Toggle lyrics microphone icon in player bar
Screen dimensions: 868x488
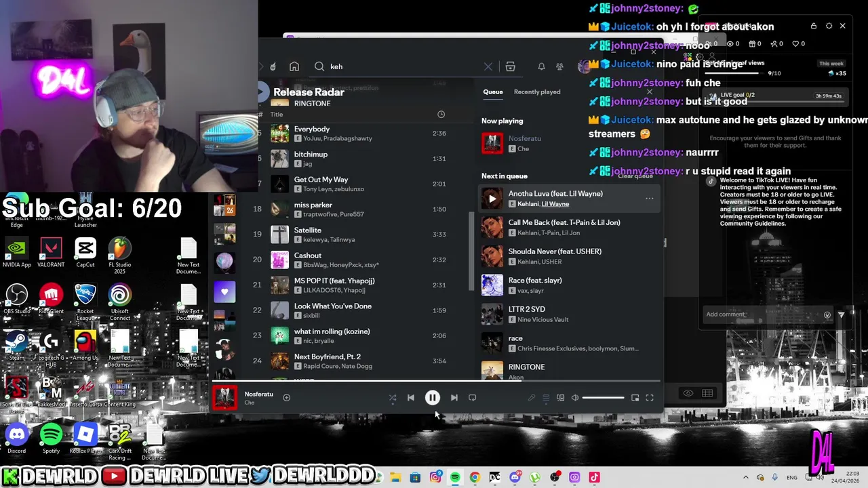point(532,398)
